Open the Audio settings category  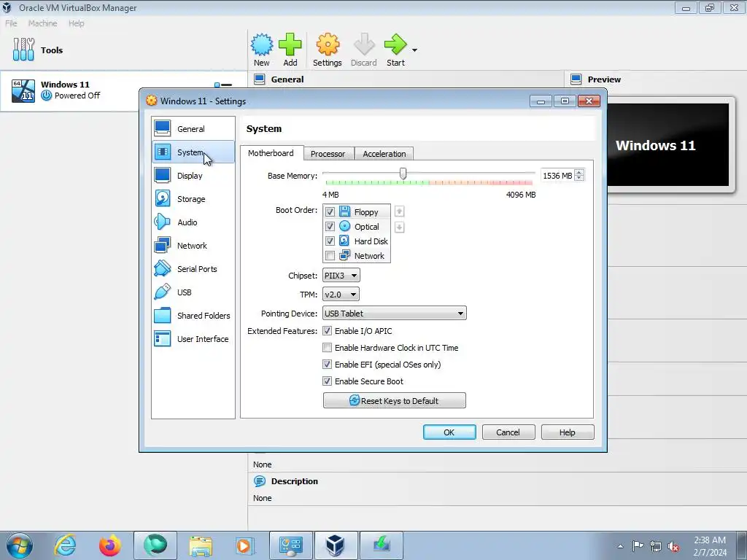tap(193, 222)
